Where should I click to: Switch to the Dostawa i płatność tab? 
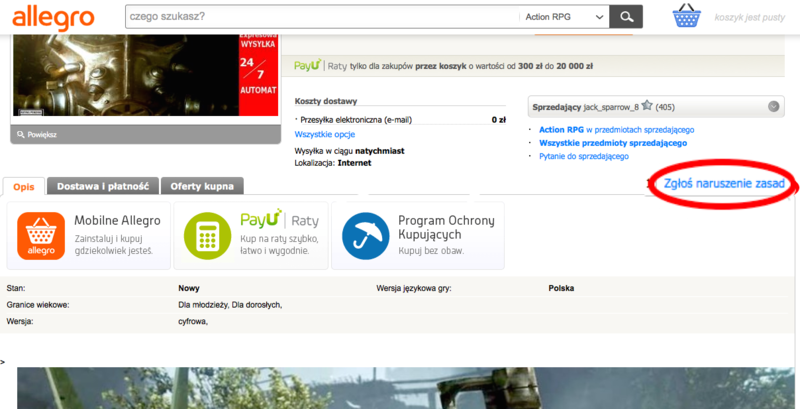pos(103,186)
